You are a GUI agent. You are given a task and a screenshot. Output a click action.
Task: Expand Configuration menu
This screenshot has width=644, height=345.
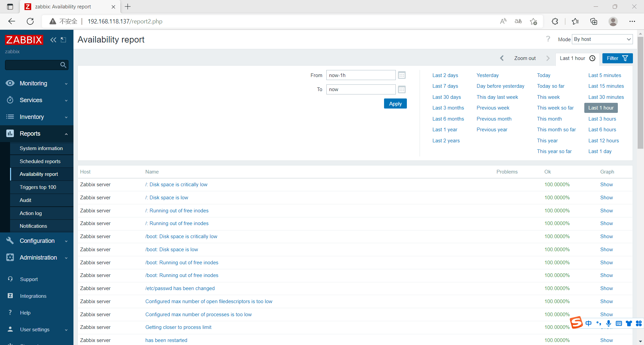(37, 241)
